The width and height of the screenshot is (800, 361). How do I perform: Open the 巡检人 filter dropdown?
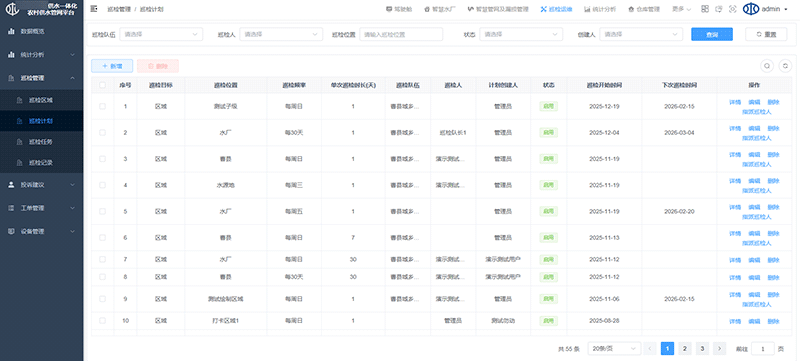[x=281, y=34]
